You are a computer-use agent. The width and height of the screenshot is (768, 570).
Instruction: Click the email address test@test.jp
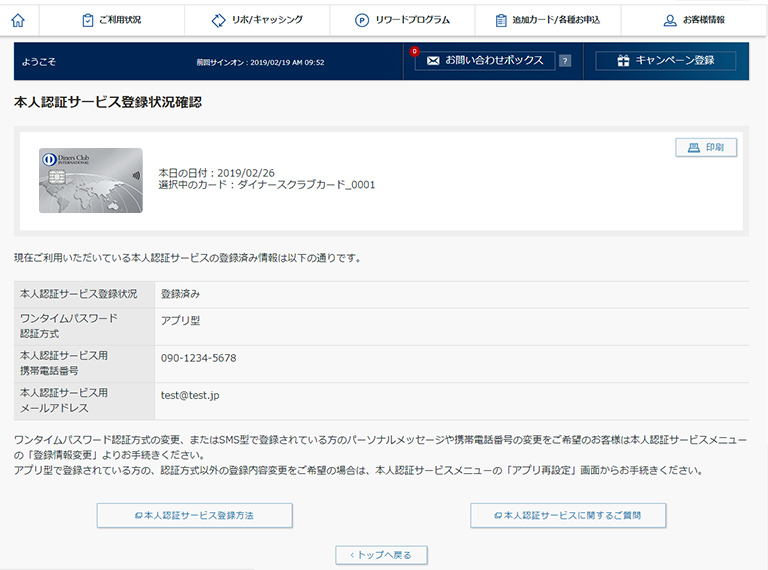pos(190,395)
